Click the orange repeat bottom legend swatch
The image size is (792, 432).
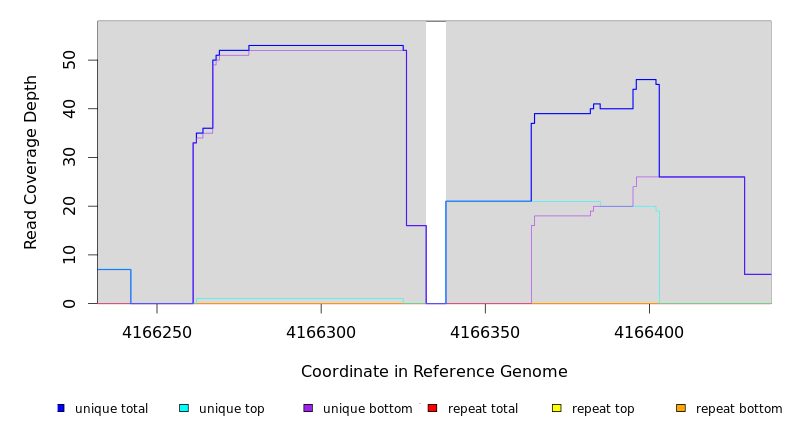(x=681, y=408)
